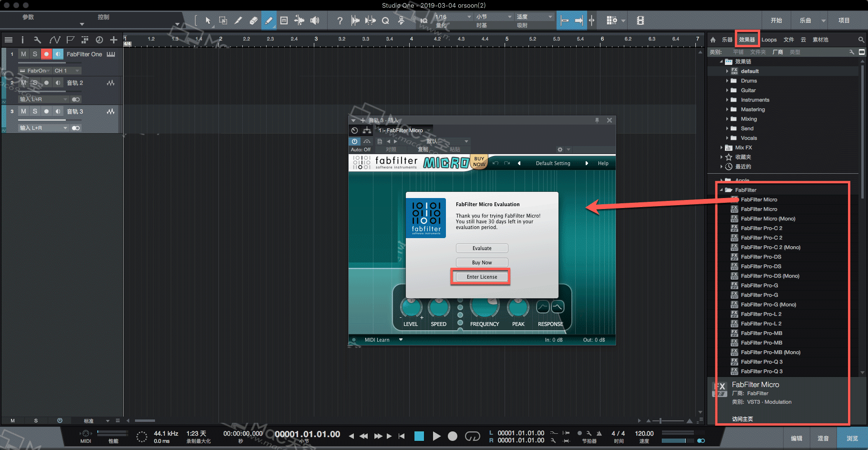
Task: Toggle plugin power button in FabFilter window
Action: (x=354, y=141)
